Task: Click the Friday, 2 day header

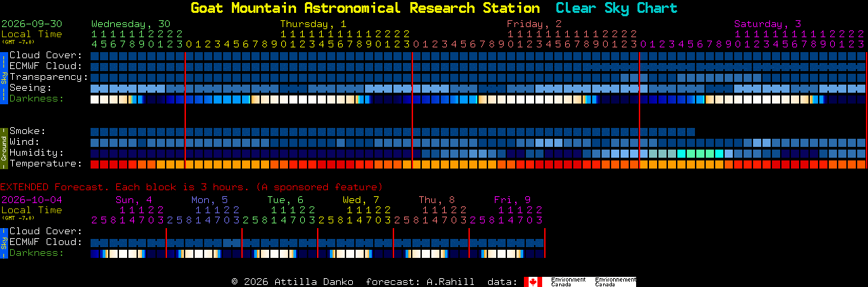Action: (x=534, y=24)
